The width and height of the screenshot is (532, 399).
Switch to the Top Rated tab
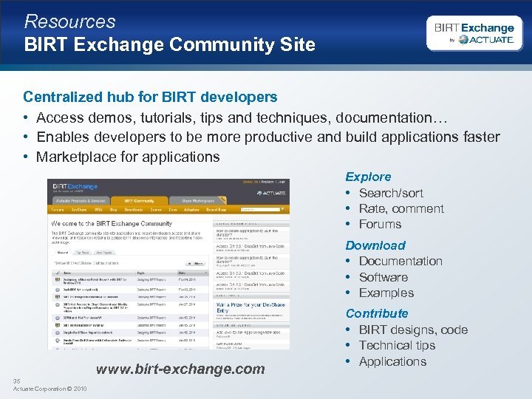coord(83,253)
